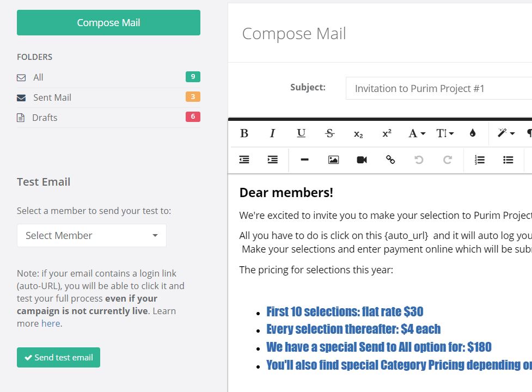Open the Drafts folder
This screenshot has width=532, height=392.
[45, 118]
